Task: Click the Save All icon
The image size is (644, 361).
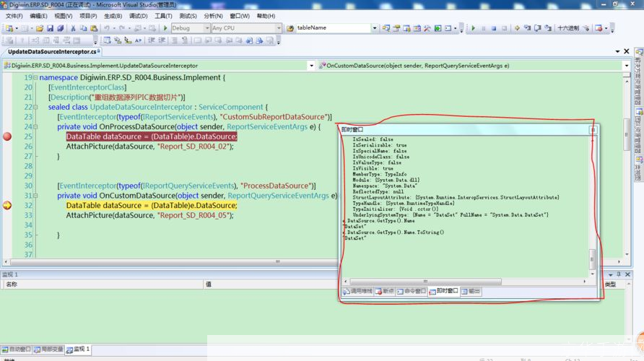Action: pyautogui.click(x=61, y=28)
